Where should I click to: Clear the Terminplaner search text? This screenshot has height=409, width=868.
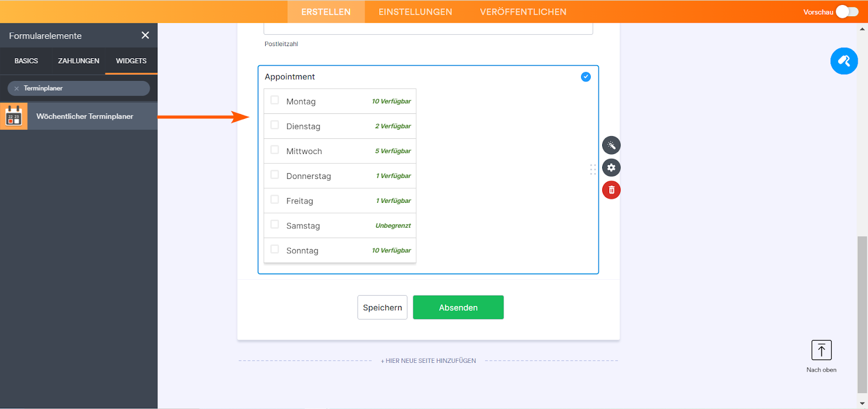click(16, 88)
